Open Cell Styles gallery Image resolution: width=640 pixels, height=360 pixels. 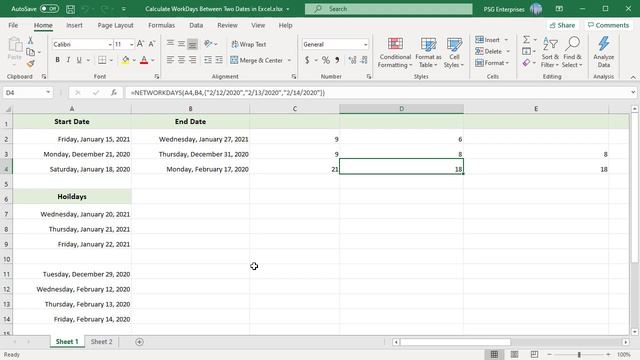point(454,53)
